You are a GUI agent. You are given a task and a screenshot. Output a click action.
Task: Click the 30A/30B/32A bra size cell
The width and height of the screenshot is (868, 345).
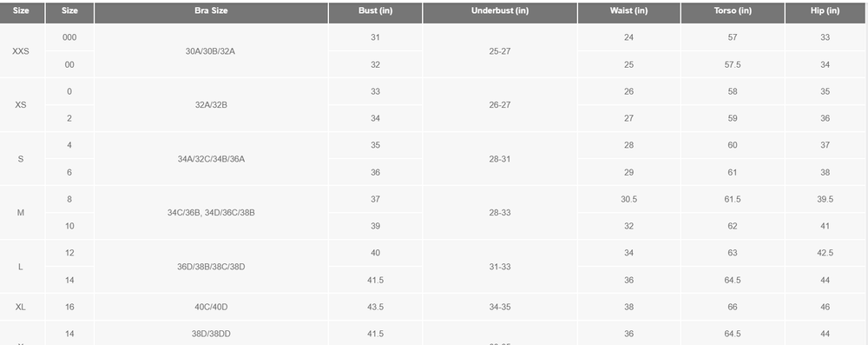coord(211,51)
